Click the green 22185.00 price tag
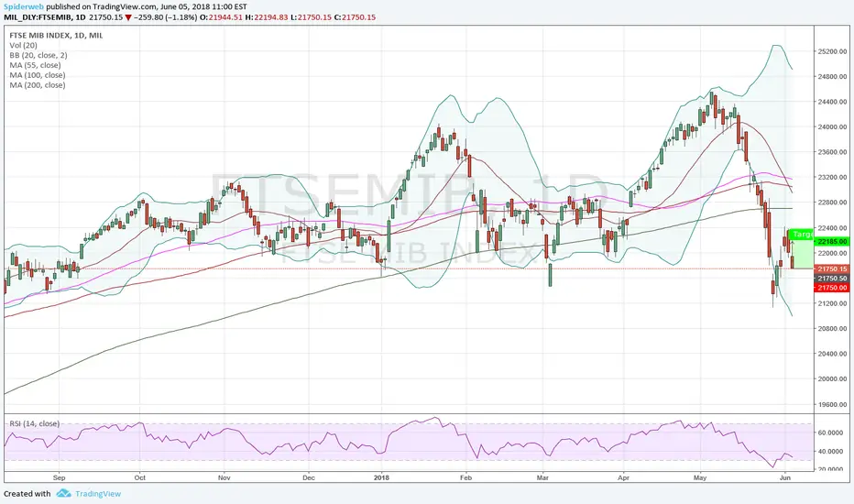Image resolution: width=854 pixels, height=504 pixels. (x=832, y=241)
